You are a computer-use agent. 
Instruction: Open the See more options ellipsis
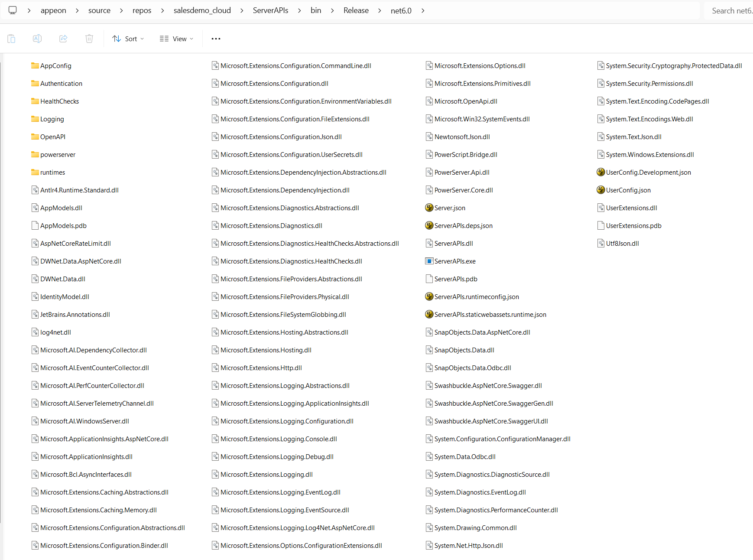(216, 39)
